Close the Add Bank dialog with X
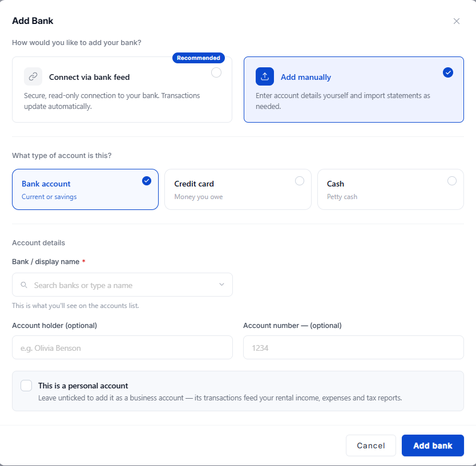The image size is (476, 466). (456, 21)
